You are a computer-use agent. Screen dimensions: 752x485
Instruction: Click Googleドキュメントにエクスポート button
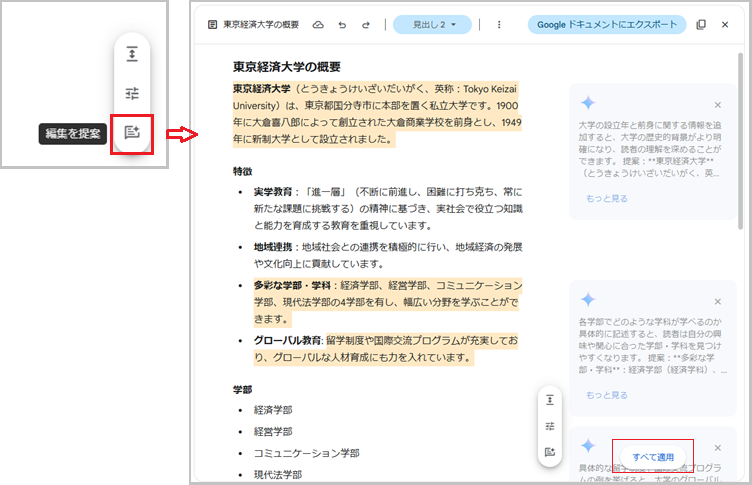(x=607, y=24)
